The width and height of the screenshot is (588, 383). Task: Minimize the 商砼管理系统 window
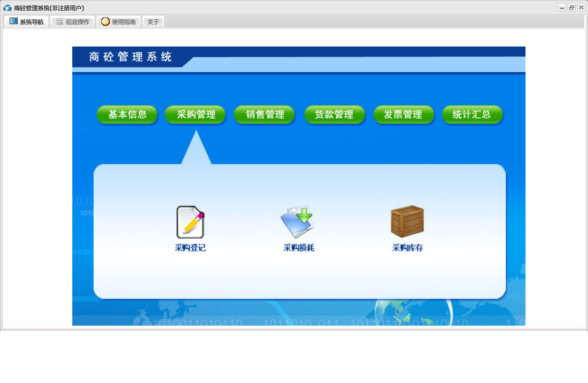pyautogui.click(x=562, y=7)
